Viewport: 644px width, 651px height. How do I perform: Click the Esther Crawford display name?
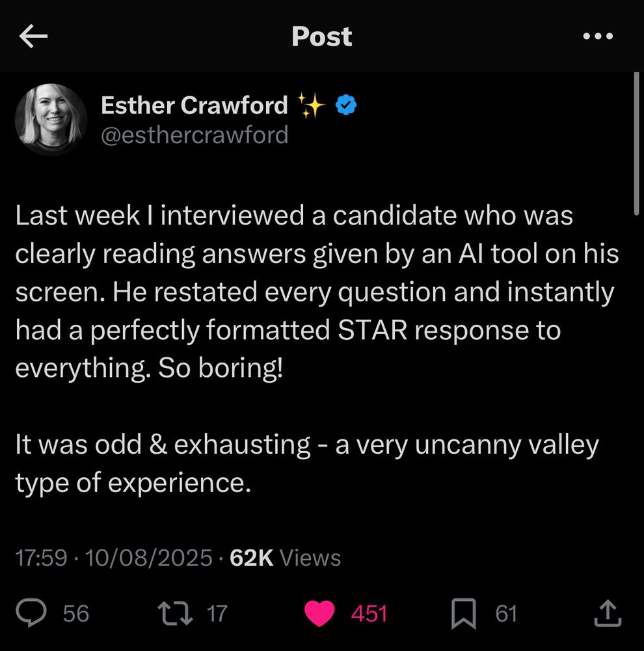[195, 105]
